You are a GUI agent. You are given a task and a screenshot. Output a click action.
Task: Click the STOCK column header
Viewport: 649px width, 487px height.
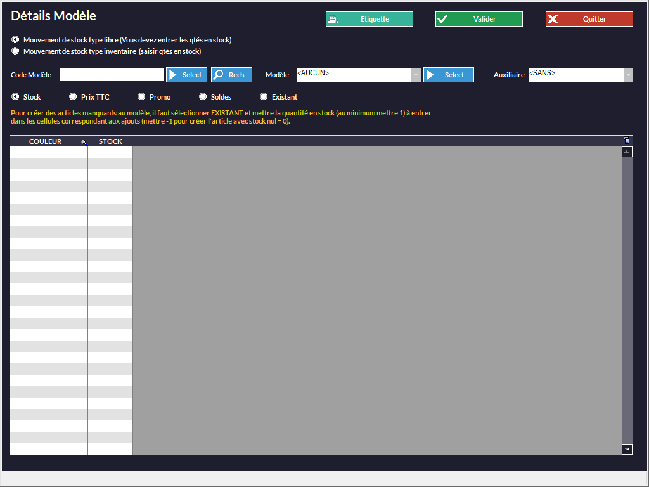pos(110,142)
